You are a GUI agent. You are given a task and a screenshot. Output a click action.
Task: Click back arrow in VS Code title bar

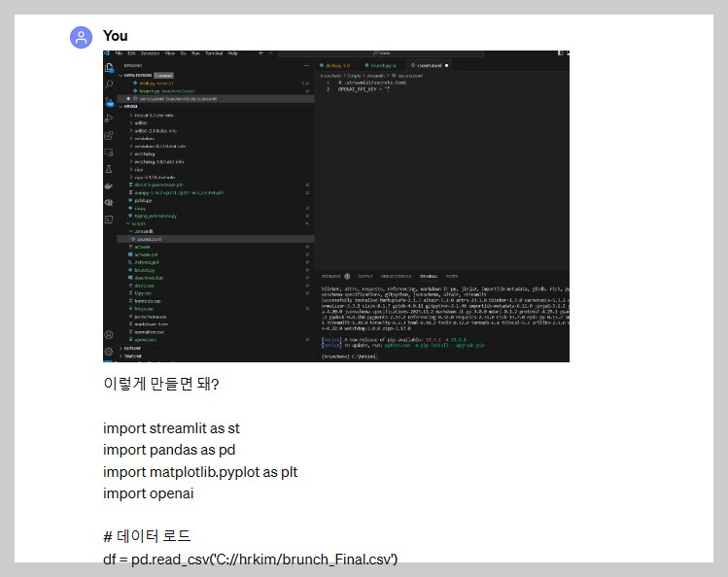(x=260, y=53)
